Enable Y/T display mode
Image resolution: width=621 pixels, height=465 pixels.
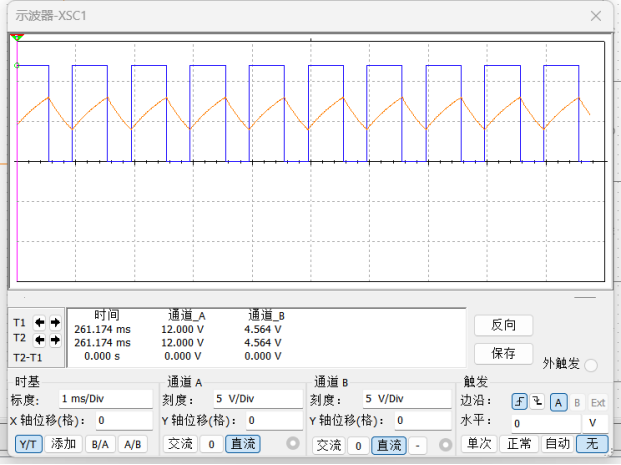pos(29,444)
